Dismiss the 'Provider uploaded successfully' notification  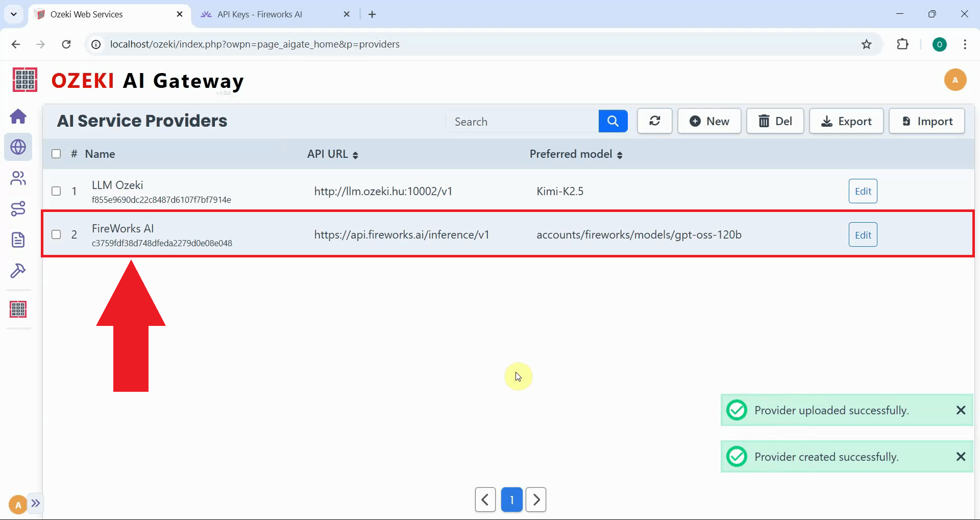[x=961, y=410]
